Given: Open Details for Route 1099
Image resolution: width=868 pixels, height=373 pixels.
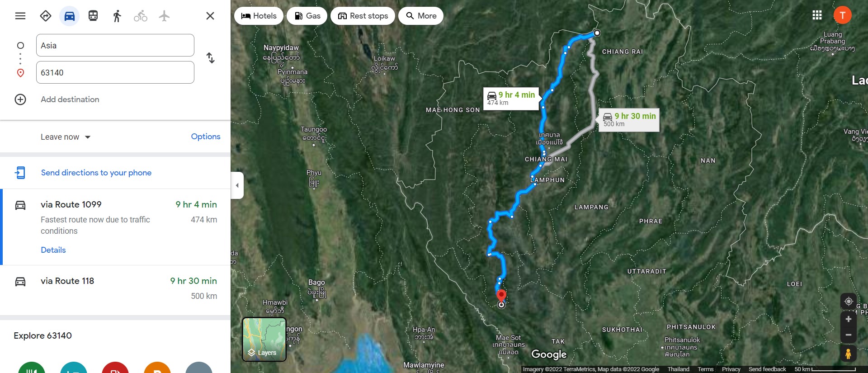Looking at the screenshot, I should click(x=53, y=250).
